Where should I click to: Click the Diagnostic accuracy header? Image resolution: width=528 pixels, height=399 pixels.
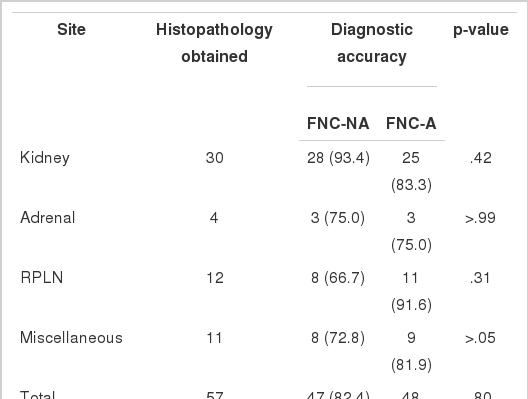[x=372, y=43]
